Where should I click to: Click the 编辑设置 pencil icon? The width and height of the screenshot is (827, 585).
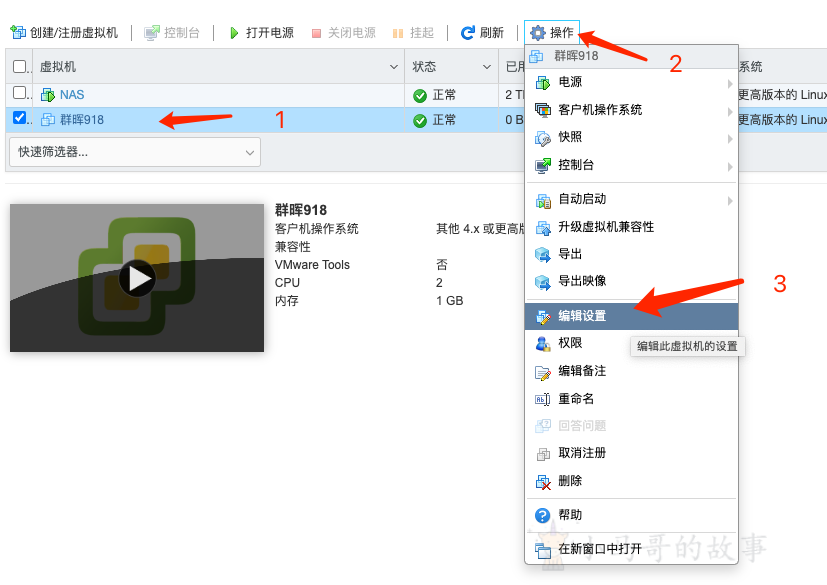(543, 317)
